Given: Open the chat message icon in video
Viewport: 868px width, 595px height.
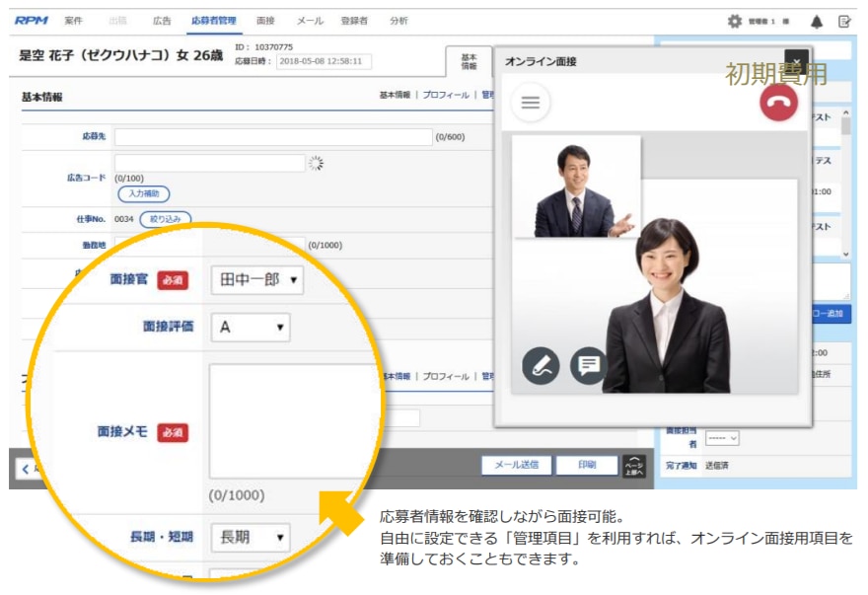Looking at the screenshot, I should click(589, 366).
